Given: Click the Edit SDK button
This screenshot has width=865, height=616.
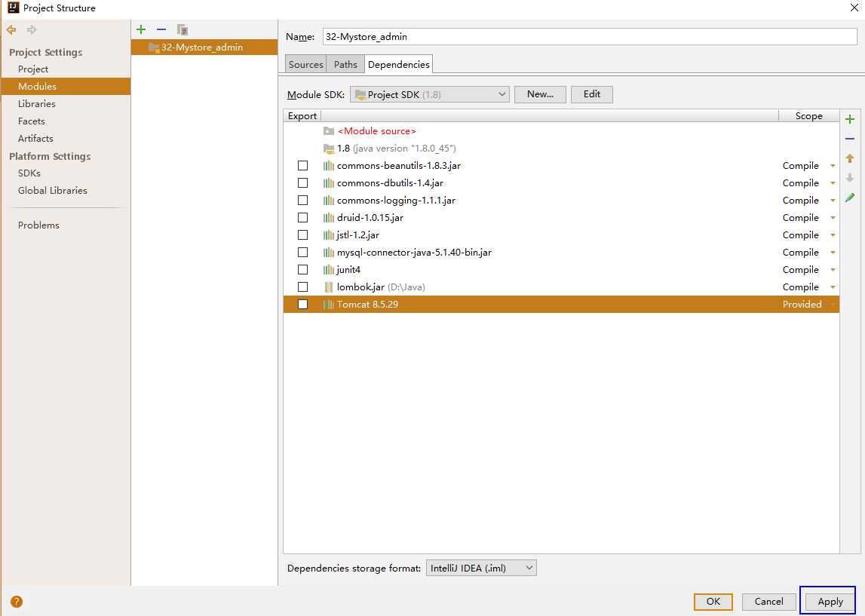Looking at the screenshot, I should 591,94.
